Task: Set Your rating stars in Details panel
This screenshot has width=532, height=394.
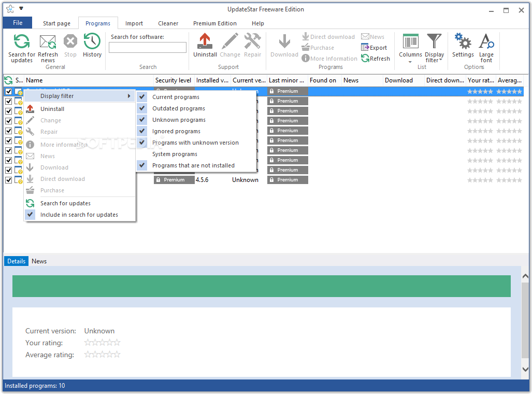Action: tap(102, 342)
